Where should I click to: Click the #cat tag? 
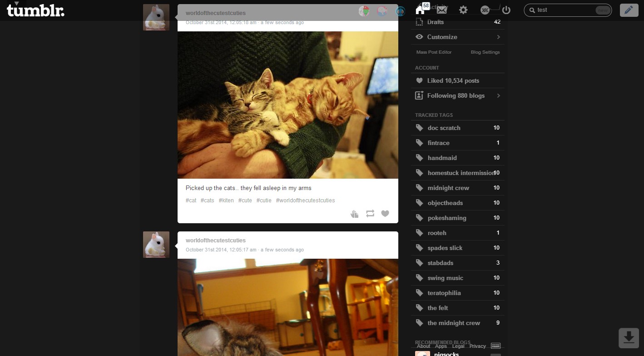[191, 201]
